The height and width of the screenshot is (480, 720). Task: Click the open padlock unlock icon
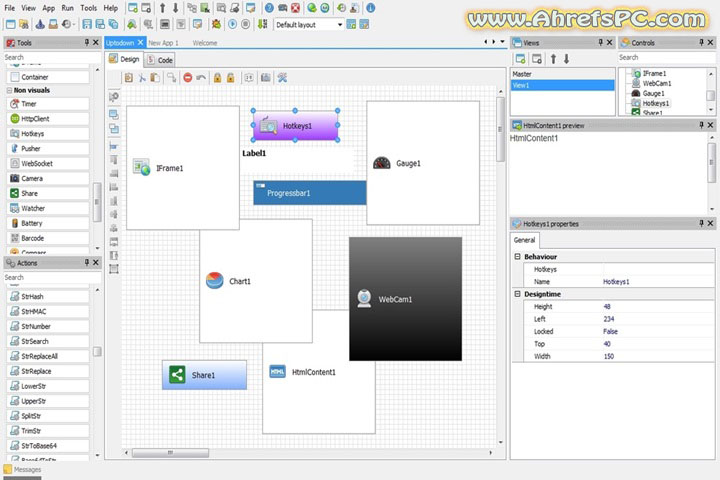click(231, 78)
